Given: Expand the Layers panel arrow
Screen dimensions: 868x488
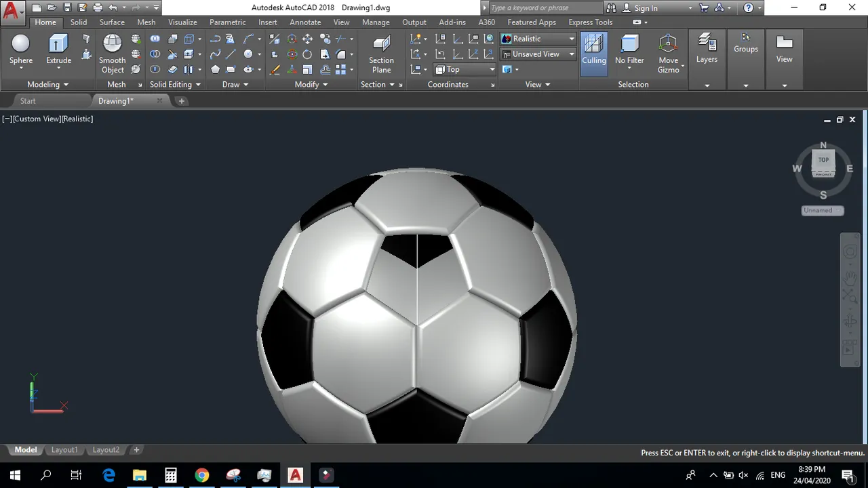Looking at the screenshot, I should point(707,85).
